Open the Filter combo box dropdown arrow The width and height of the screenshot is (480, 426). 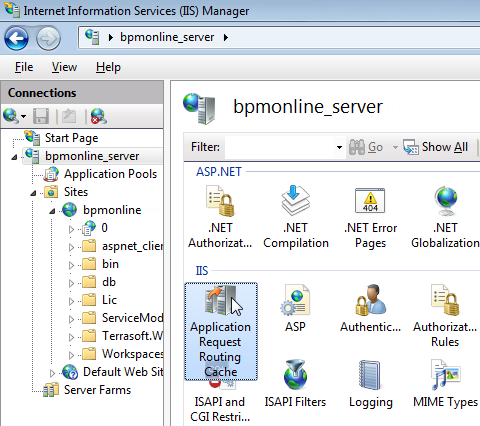(x=339, y=147)
